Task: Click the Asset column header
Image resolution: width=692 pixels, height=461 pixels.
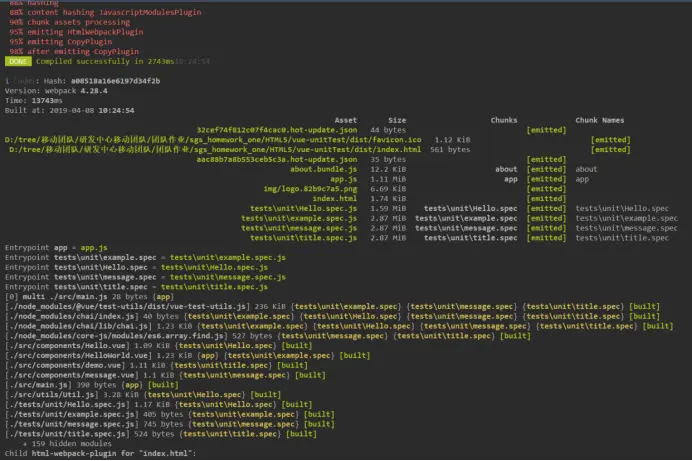Action: [x=346, y=120]
